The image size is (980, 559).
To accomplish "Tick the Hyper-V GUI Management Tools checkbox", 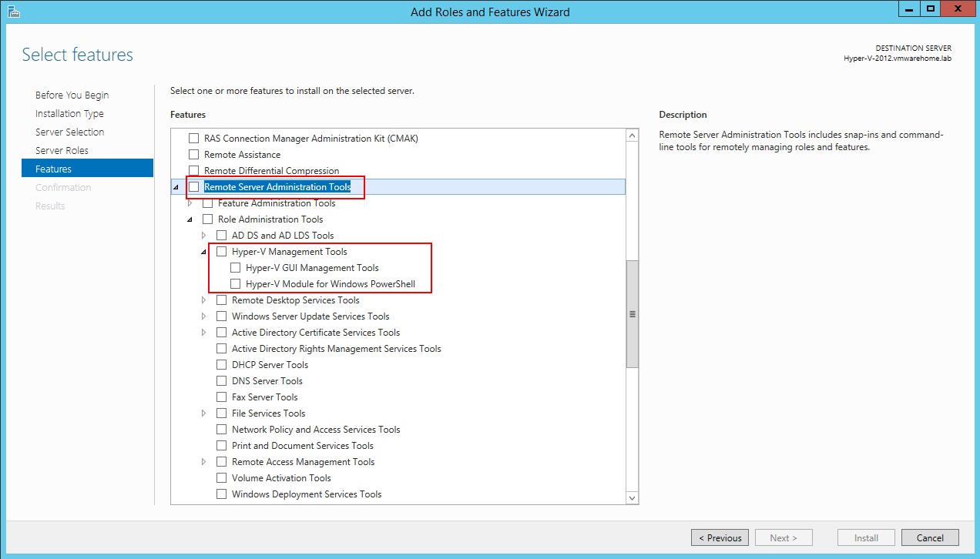I will click(x=236, y=268).
